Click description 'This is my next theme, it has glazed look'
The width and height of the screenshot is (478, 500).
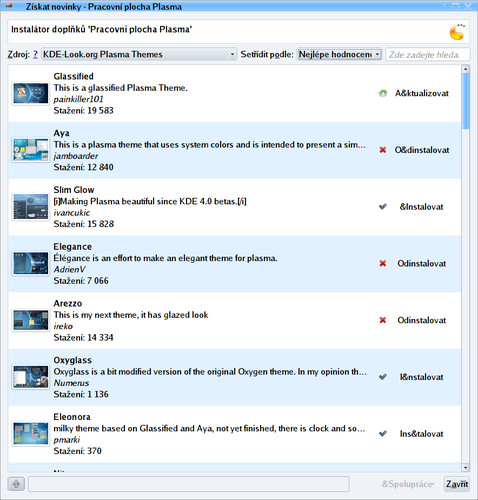(x=131, y=315)
